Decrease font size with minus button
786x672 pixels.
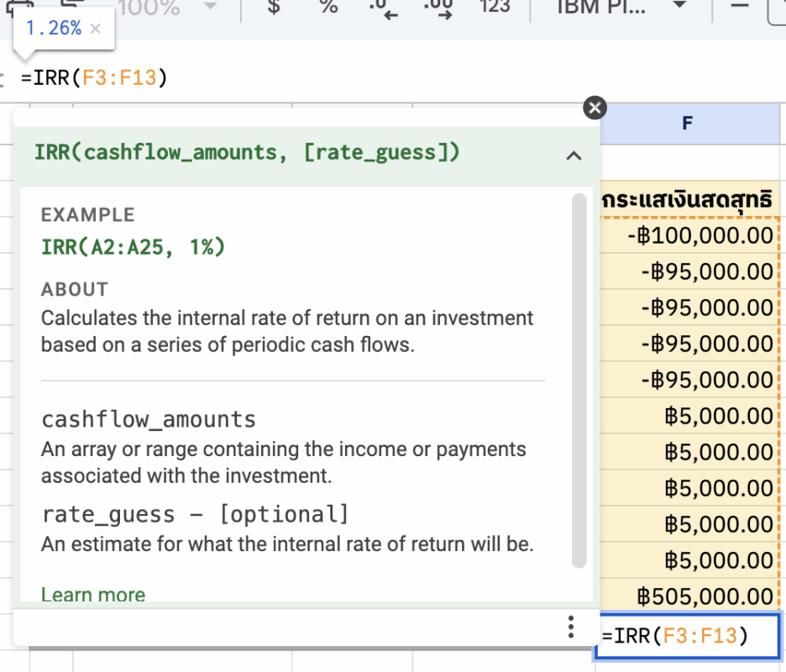click(x=739, y=7)
